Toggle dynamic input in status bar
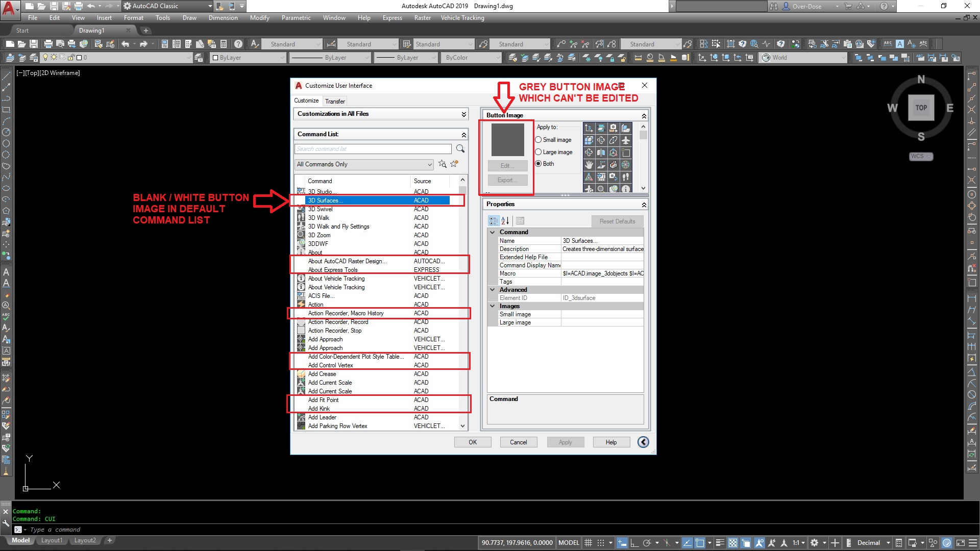Viewport: 980px width, 551px height. click(622, 543)
